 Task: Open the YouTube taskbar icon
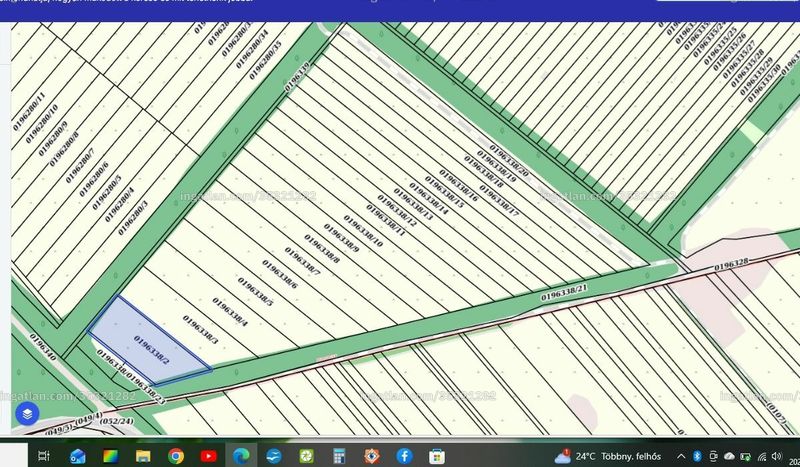[x=208, y=456]
